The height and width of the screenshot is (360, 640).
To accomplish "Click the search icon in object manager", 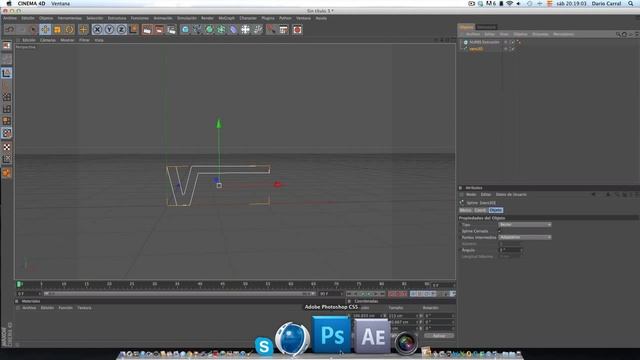I will tap(618, 35).
